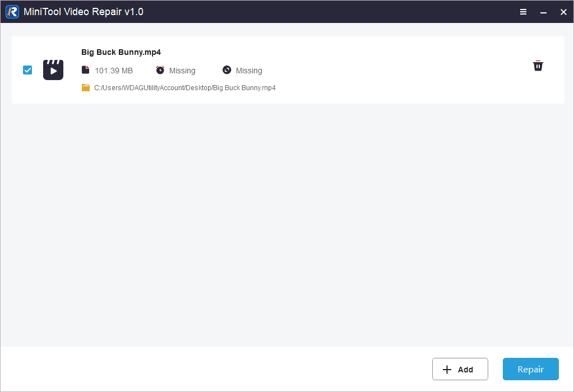
Task: Close the MiniTool Video Repair window
Action: (x=563, y=12)
